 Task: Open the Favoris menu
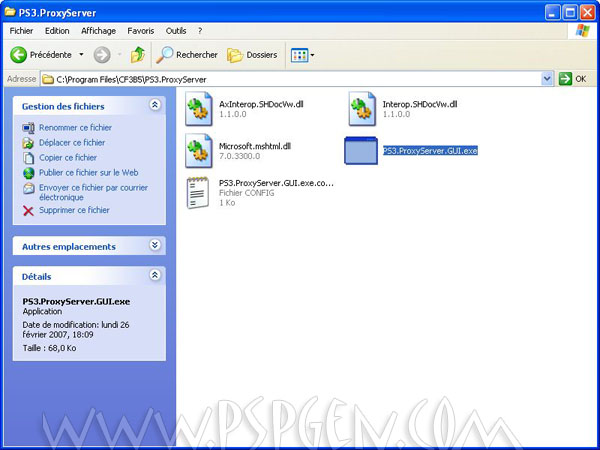coord(141,31)
